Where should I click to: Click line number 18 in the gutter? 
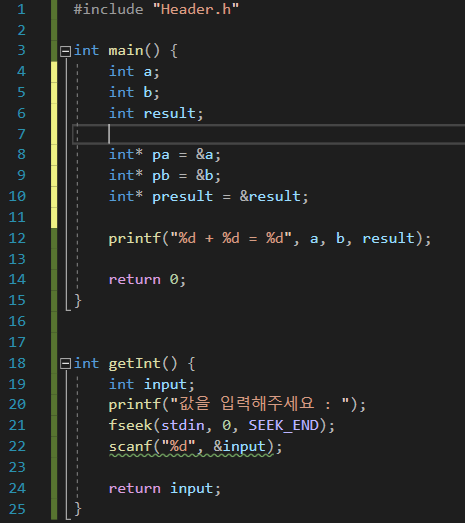coord(17,363)
